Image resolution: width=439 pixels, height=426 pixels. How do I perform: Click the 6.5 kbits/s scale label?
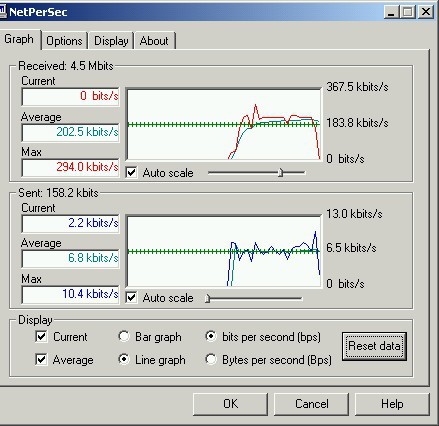pyautogui.click(x=351, y=248)
